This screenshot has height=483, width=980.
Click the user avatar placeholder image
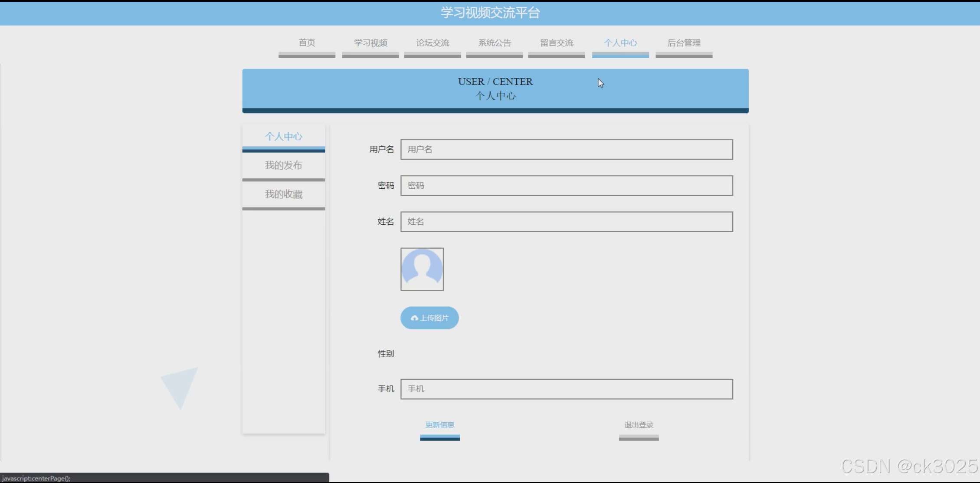click(422, 269)
